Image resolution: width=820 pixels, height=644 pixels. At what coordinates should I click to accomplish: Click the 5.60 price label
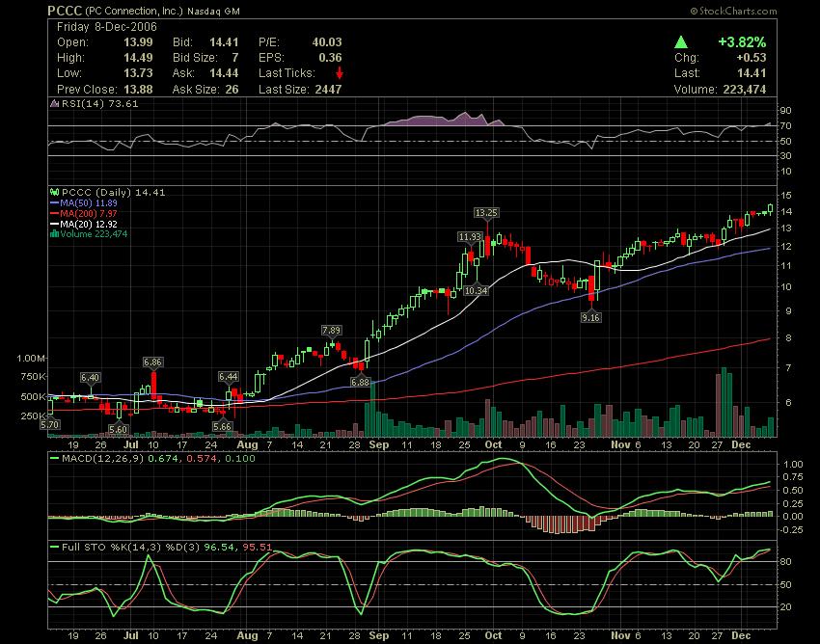click(119, 429)
